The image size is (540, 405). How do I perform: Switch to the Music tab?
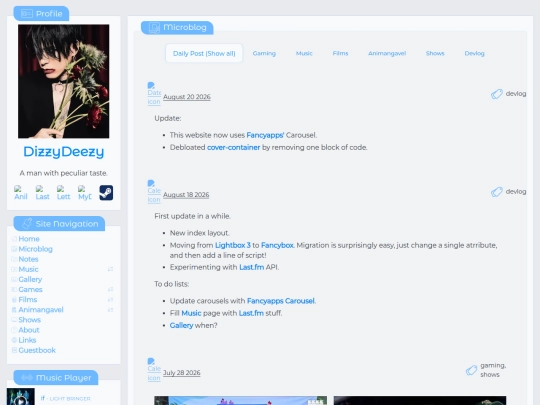tap(304, 53)
